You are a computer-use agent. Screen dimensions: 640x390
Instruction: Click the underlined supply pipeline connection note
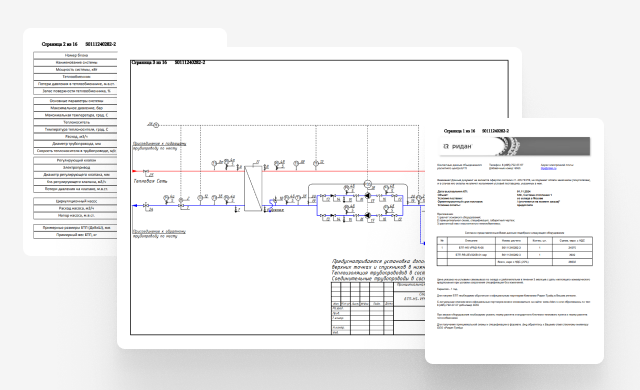click(159, 144)
